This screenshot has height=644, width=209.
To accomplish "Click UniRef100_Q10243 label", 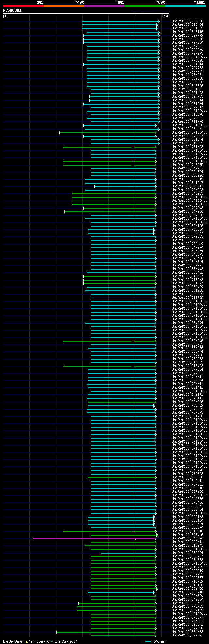I will (x=187, y=545).
